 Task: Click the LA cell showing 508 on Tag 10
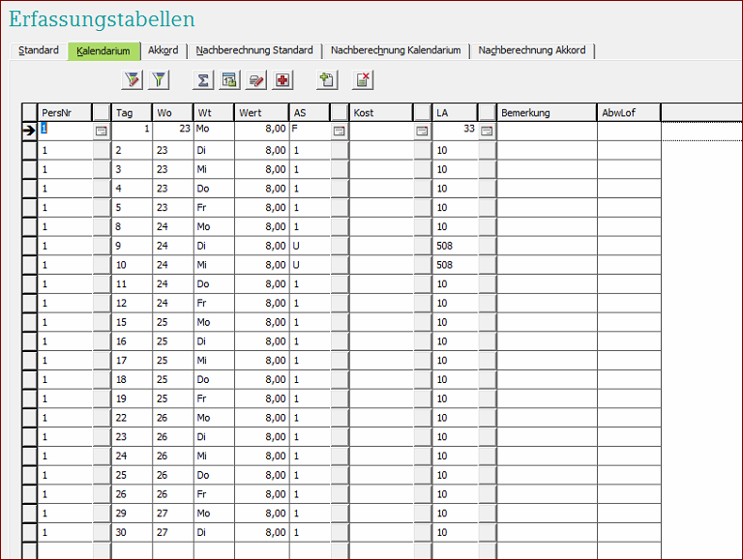pyautogui.click(x=455, y=265)
